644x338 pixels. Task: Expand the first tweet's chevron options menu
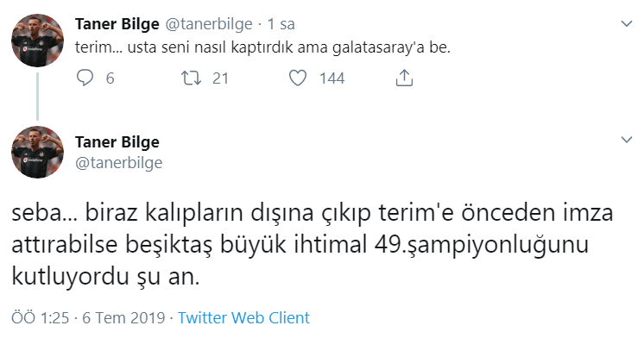pos(627,24)
